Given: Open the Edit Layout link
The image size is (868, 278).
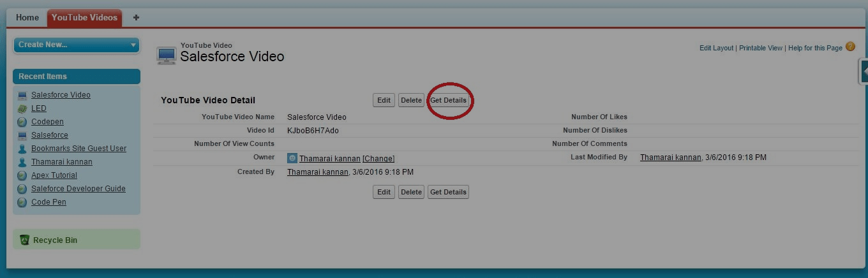Looking at the screenshot, I should point(716,48).
